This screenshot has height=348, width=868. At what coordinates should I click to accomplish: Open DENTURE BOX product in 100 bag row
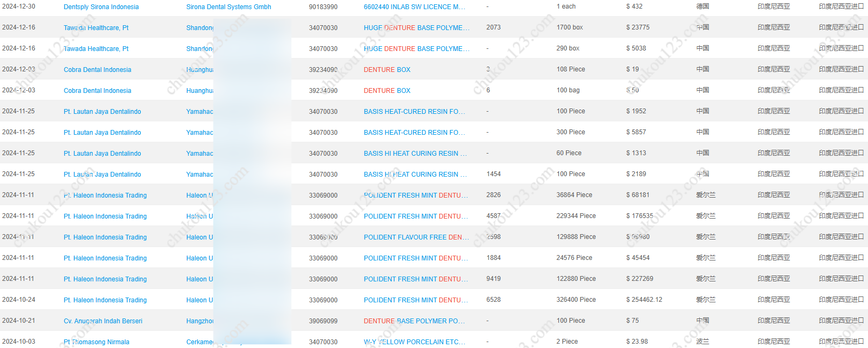pyautogui.click(x=387, y=91)
